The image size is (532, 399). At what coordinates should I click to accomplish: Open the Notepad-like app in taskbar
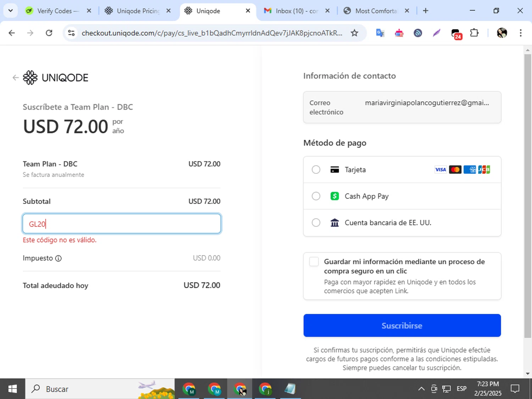[x=290, y=389]
